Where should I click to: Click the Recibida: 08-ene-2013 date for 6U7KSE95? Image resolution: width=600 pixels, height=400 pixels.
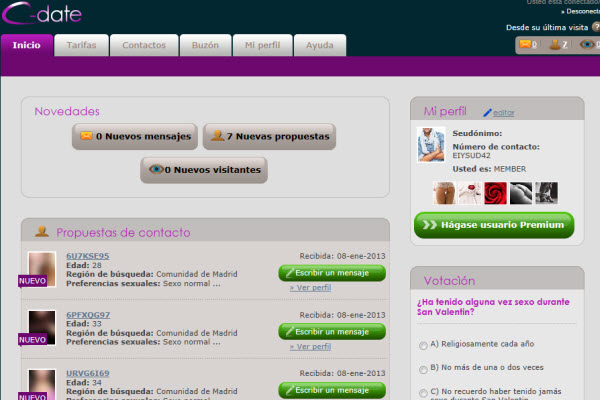(342, 256)
